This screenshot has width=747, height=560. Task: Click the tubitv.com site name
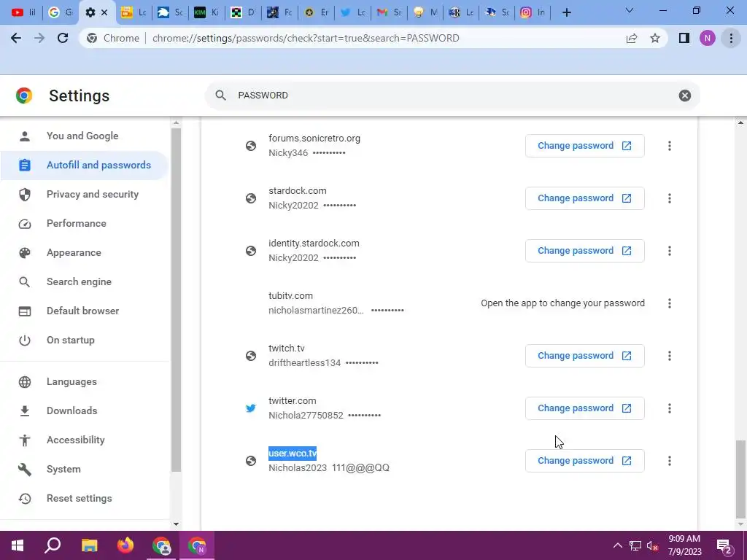290,296
